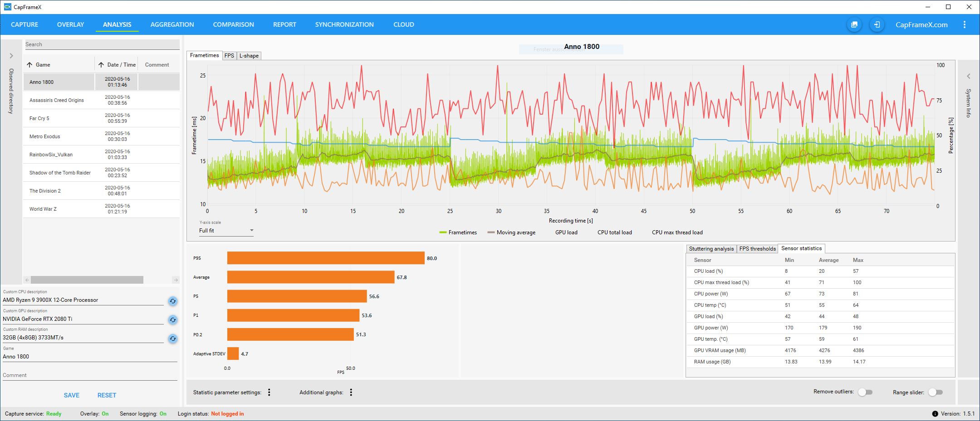Open the SYNCHRONIZATION tab
Image resolution: width=980 pixels, height=421 pixels.
click(x=344, y=24)
